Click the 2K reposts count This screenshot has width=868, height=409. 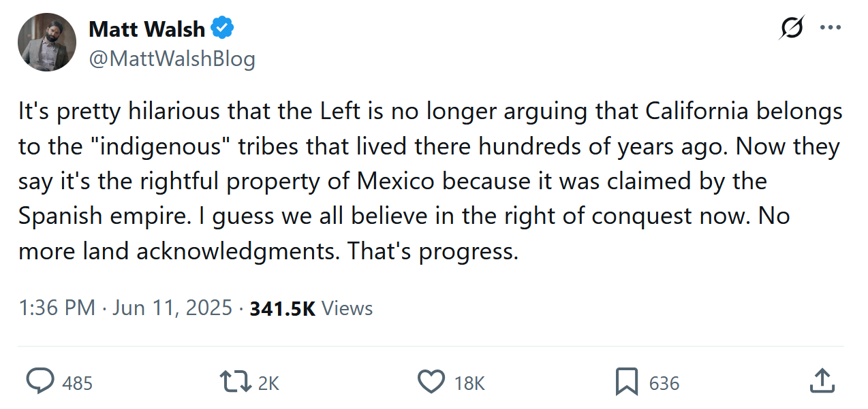click(x=268, y=383)
